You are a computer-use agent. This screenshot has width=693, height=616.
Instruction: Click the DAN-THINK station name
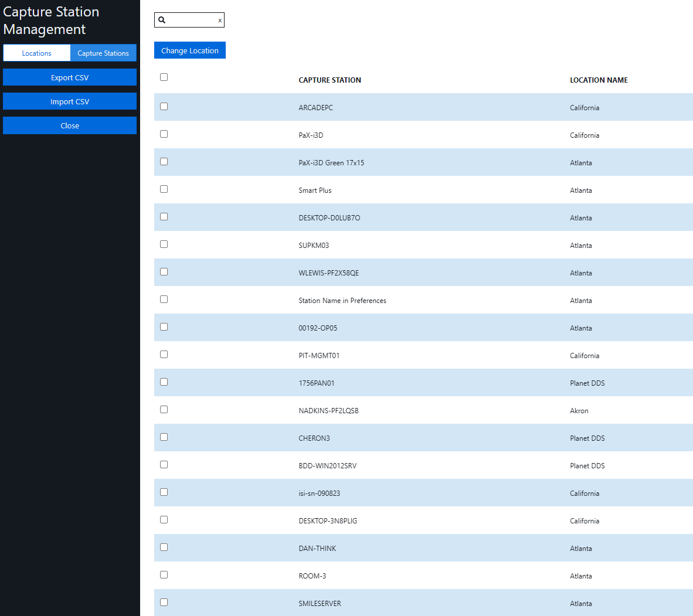[x=317, y=549]
